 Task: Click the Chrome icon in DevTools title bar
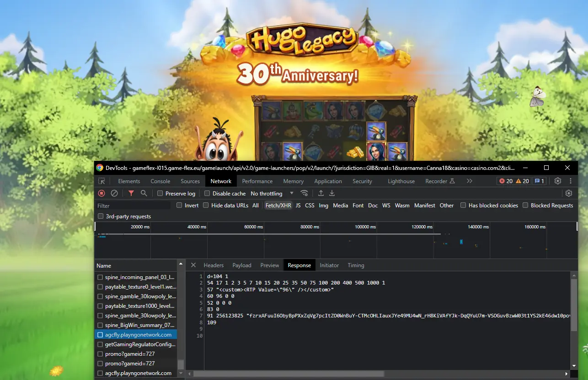[100, 168]
